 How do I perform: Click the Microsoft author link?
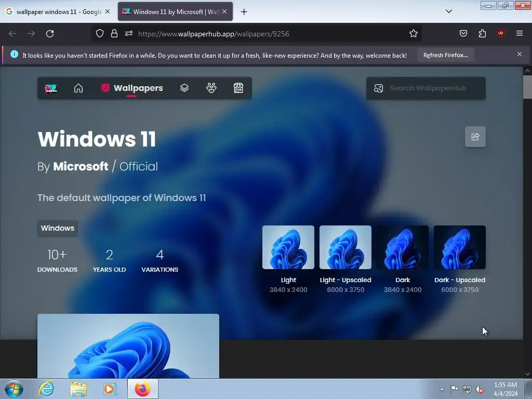click(81, 166)
